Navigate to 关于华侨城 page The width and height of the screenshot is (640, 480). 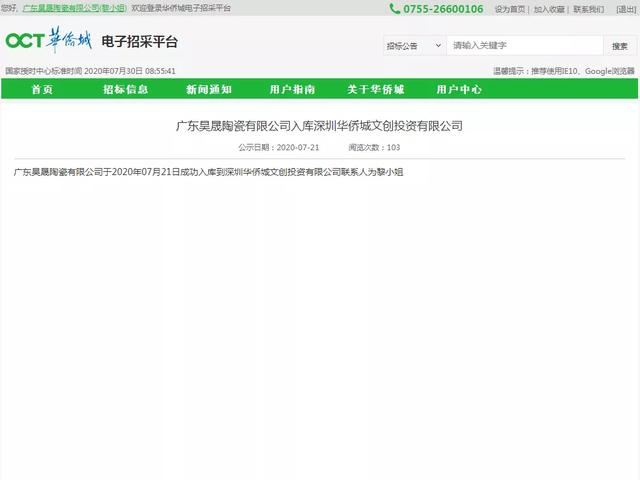pyautogui.click(x=378, y=90)
